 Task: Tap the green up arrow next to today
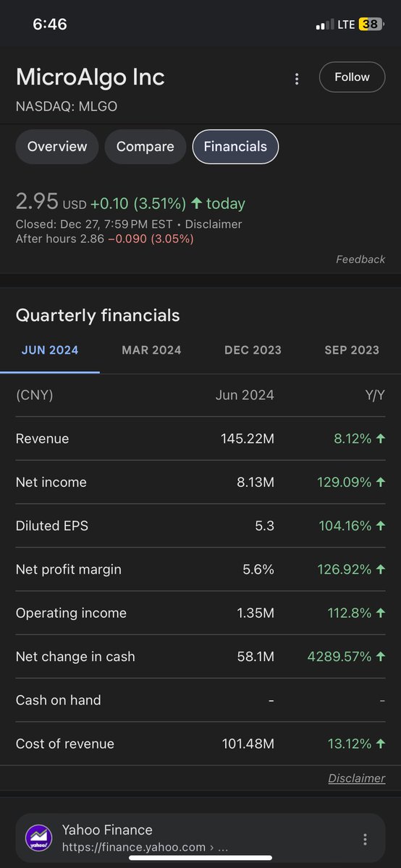pos(197,203)
